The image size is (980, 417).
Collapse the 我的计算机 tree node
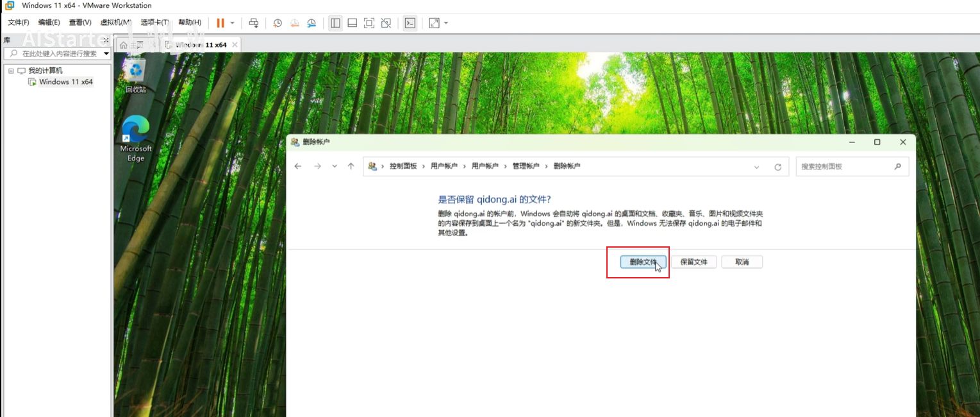tap(11, 71)
